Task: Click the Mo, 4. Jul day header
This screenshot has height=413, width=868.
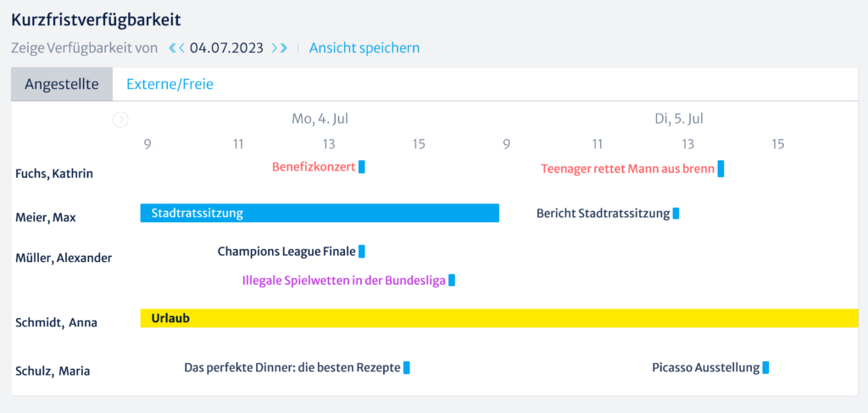Action: pos(320,119)
